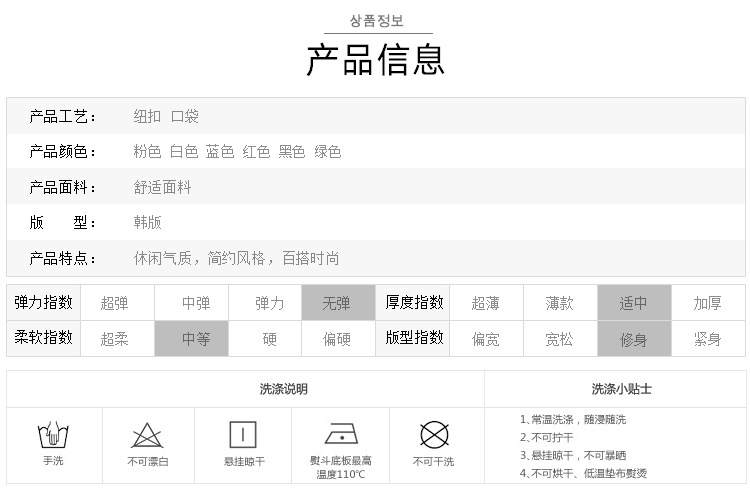Click the 产品信息 title
This screenshot has width=750, height=500.
tap(376, 60)
